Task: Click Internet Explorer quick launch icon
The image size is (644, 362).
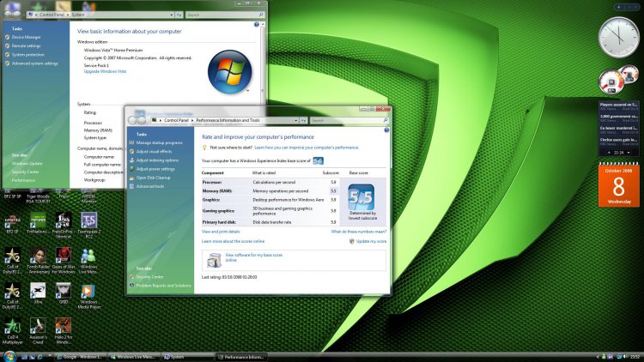Action: (39, 357)
